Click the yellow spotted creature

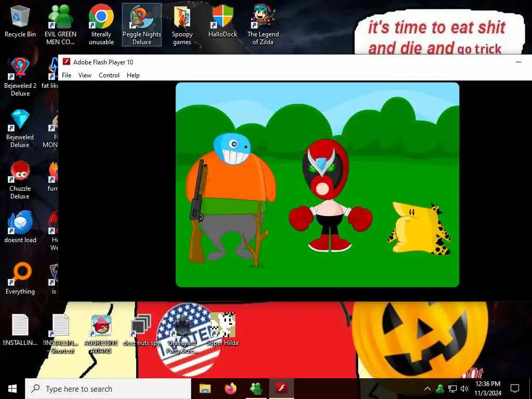click(420, 228)
